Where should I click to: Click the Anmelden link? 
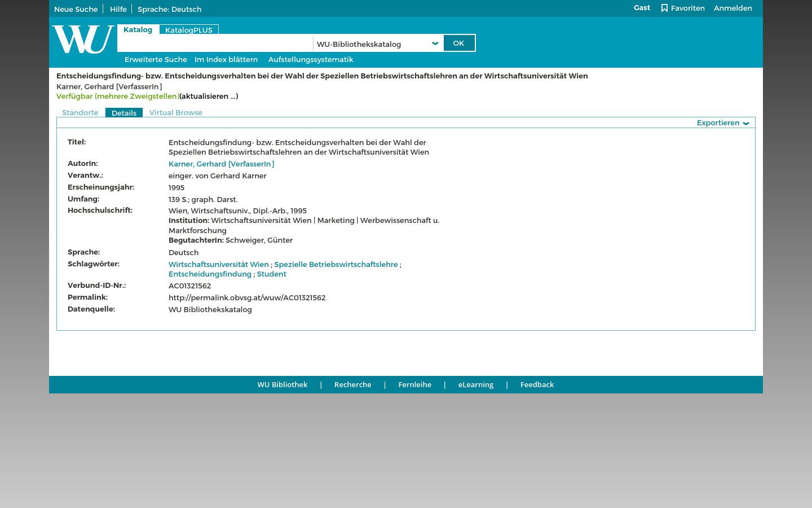click(733, 8)
